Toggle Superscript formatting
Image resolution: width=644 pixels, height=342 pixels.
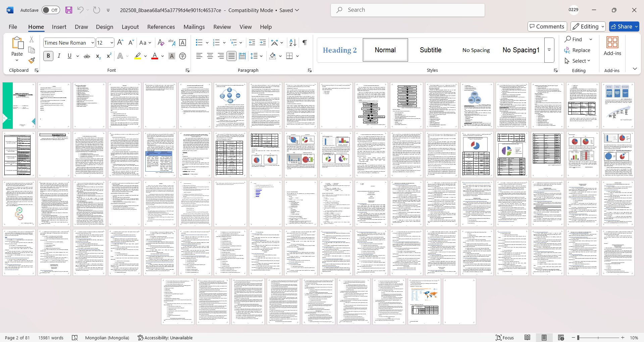pyautogui.click(x=109, y=56)
